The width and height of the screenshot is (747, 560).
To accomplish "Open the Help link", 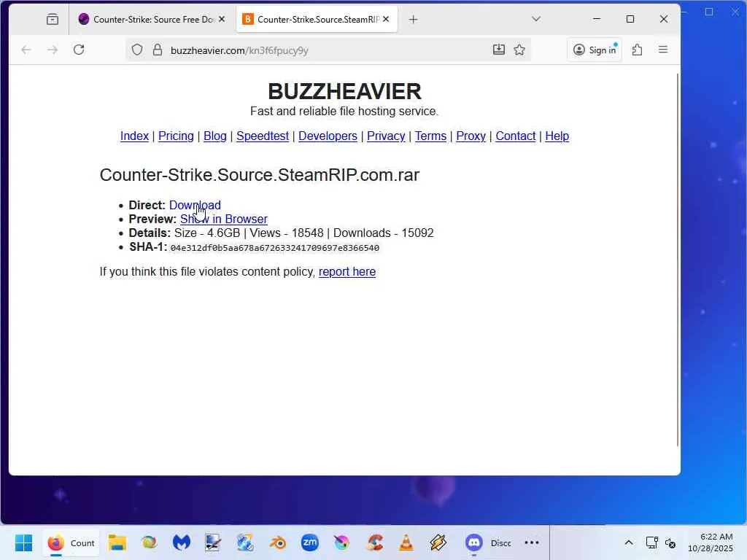I will coord(557,136).
